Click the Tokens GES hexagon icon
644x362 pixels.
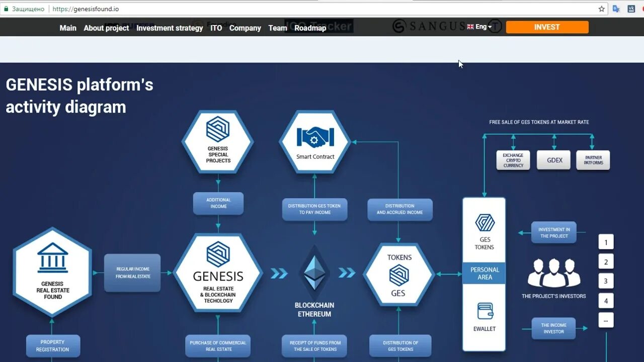point(399,275)
